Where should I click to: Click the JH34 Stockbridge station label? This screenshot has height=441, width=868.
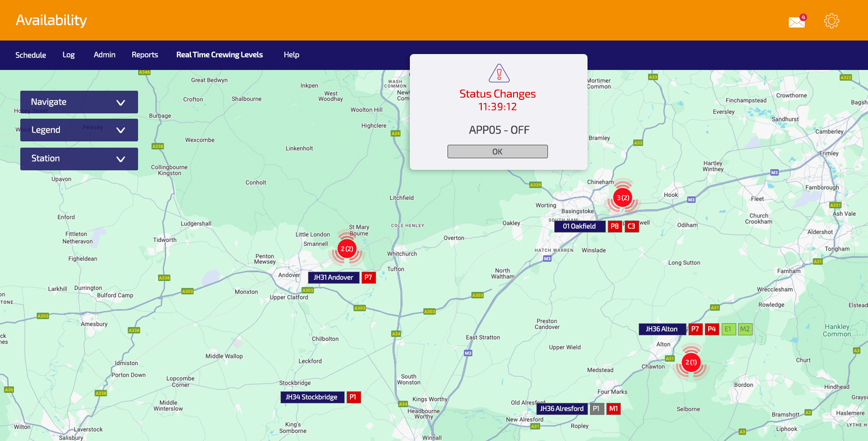point(312,397)
